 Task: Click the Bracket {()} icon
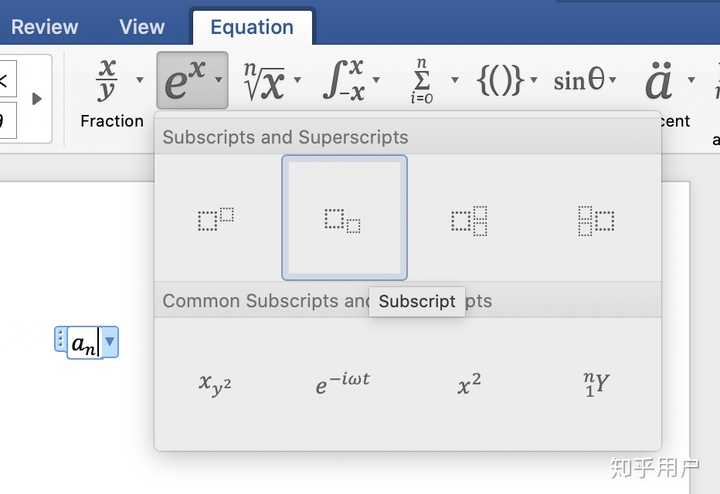(x=501, y=80)
